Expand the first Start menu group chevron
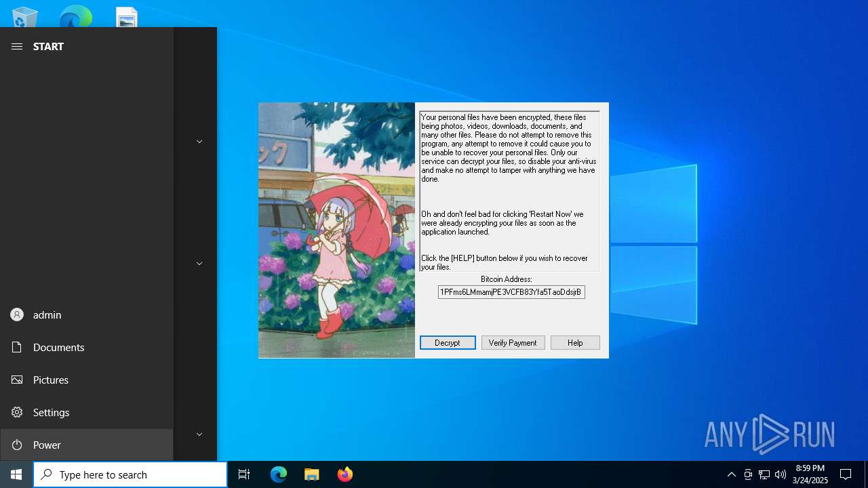 199,142
